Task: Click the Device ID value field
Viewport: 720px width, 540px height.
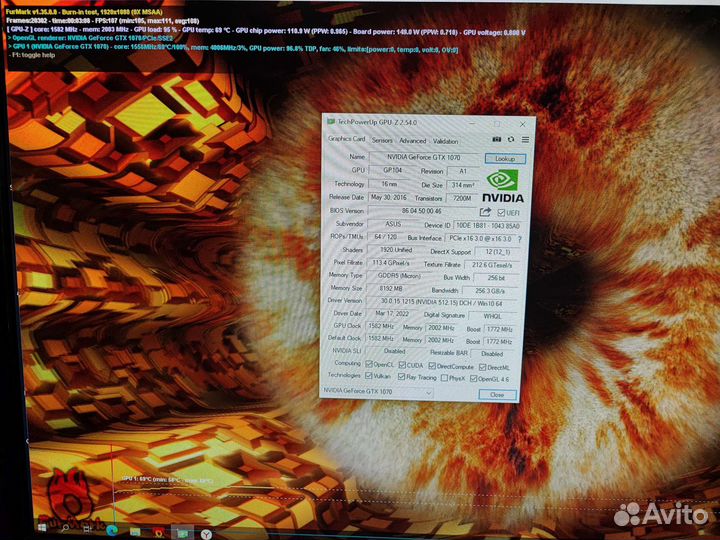Action: [488, 225]
